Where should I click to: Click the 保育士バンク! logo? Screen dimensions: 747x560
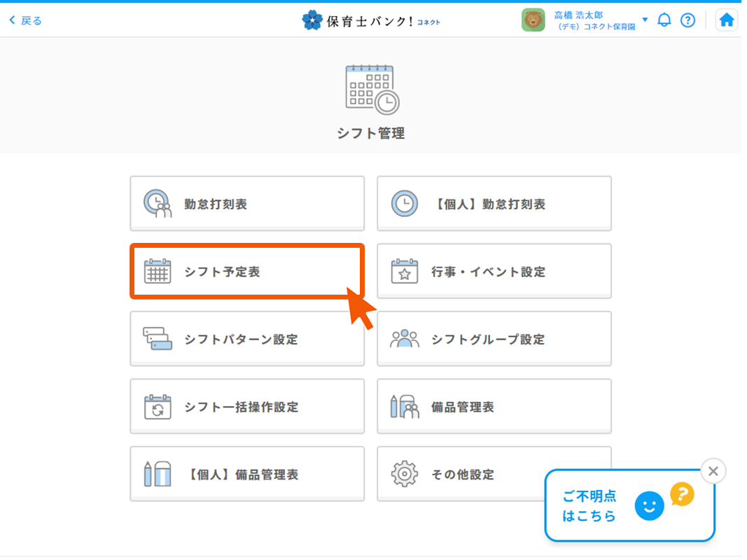click(371, 20)
